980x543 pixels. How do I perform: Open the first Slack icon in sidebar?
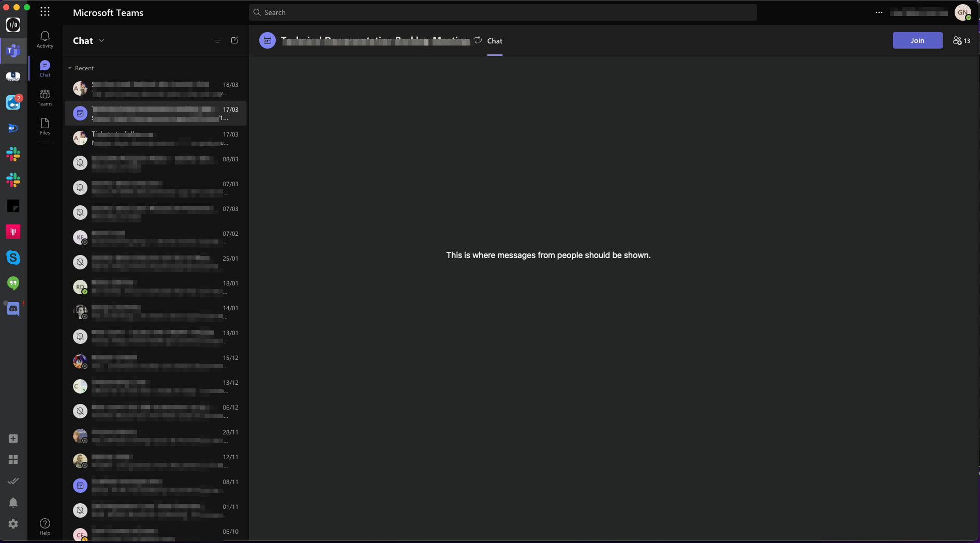pyautogui.click(x=13, y=154)
